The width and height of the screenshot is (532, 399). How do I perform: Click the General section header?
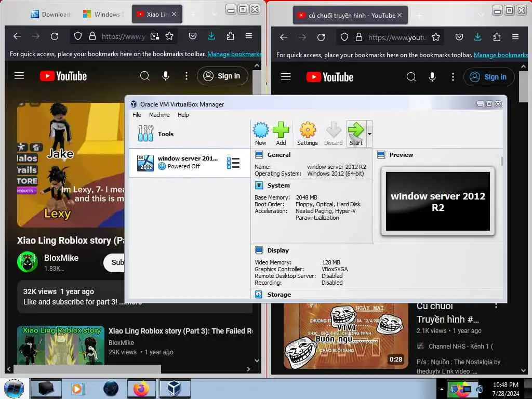(278, 155)
